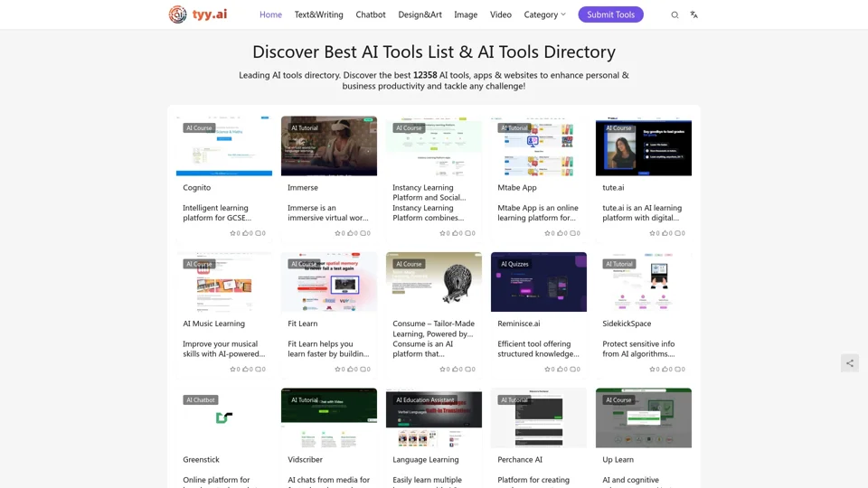Click AI Tutorial tag on SidekickSpace card
The width and height of the screenshot is (868, 488).
(618, 264)
